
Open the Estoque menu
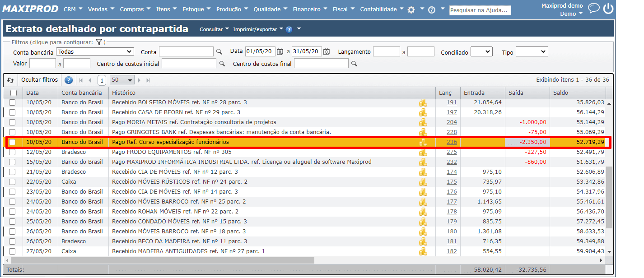[197, 9]
